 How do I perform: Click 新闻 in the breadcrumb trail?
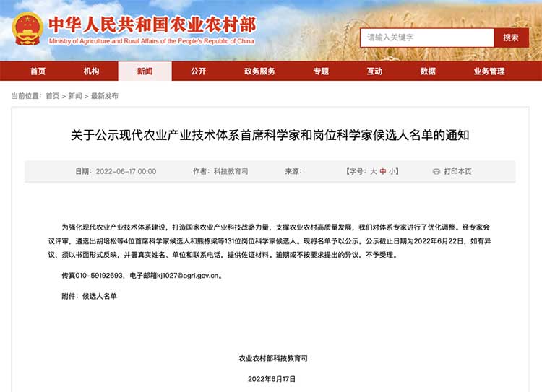[x=75, y=96]
